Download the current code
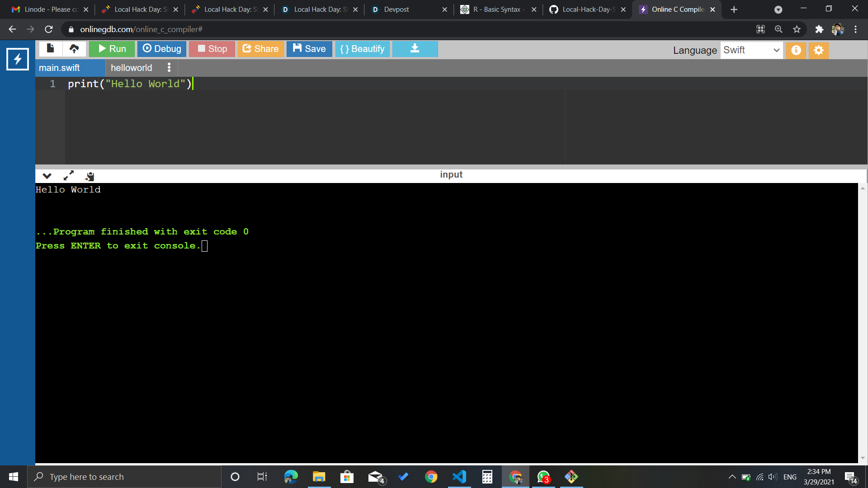 [x=415, y=48]
